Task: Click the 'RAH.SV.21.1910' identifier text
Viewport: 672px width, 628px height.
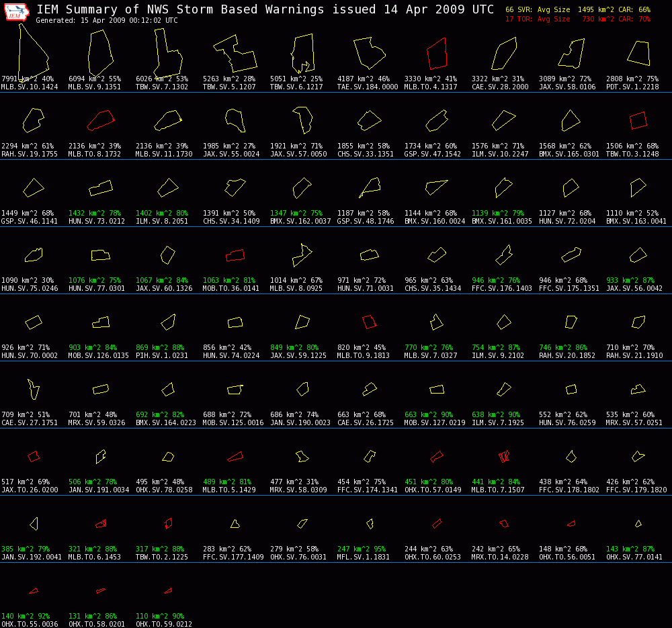Action: (x=635, y=355)
